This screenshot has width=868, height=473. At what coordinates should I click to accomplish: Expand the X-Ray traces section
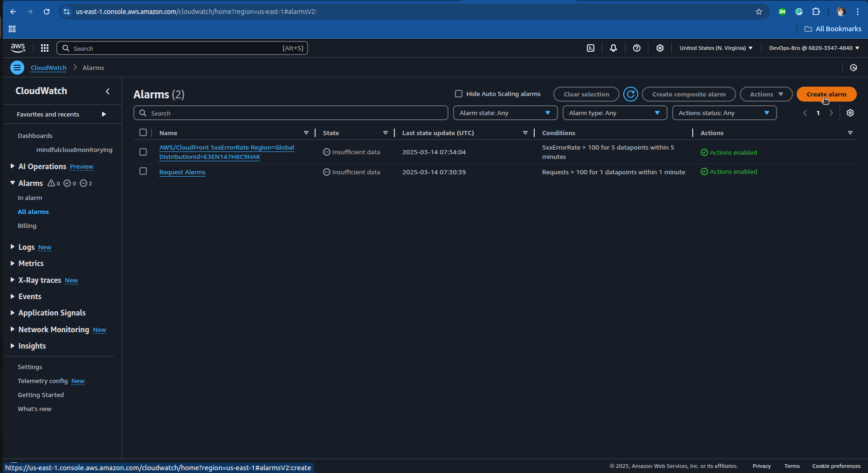(13, 280)
